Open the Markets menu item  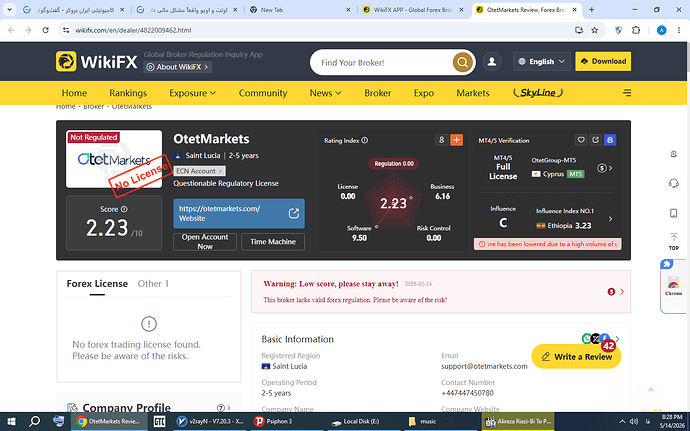coord(473,93)
